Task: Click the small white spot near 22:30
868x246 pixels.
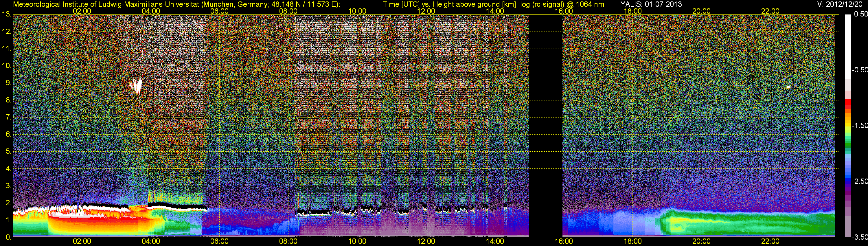Action: [788, 87]
